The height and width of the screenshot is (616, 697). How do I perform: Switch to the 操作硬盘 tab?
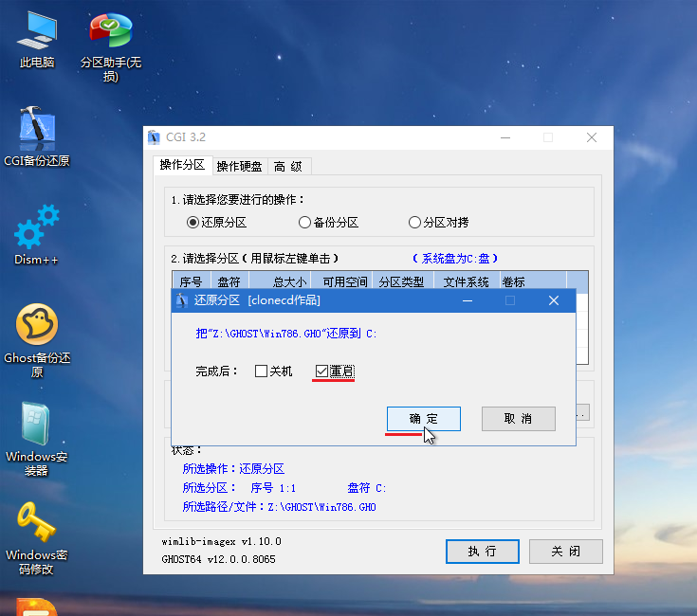click(240, 167)
